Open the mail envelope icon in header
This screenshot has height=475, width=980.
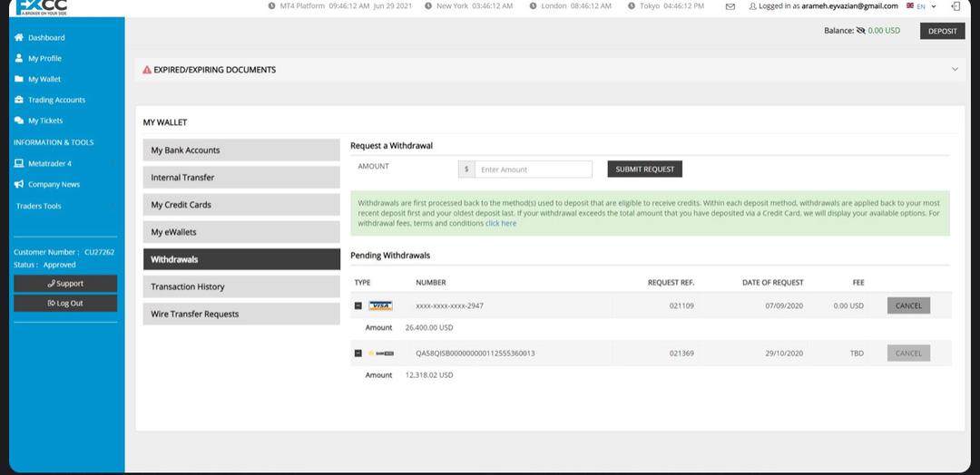tap(730, 6)
